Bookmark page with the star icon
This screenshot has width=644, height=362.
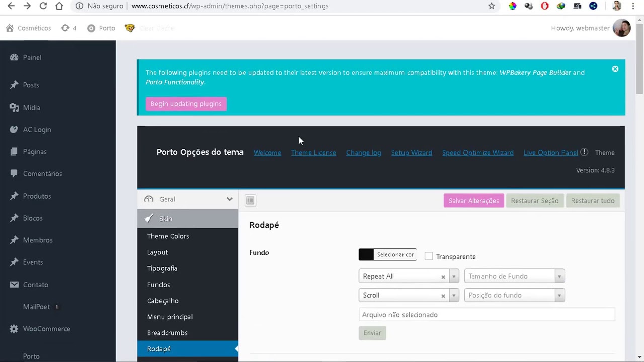point(492,6)
